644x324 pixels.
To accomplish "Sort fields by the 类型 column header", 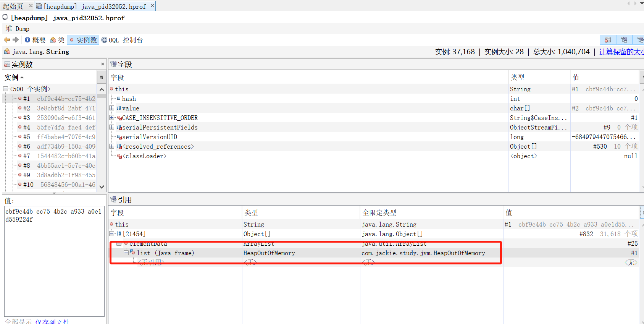I will (x=539, y=77).
